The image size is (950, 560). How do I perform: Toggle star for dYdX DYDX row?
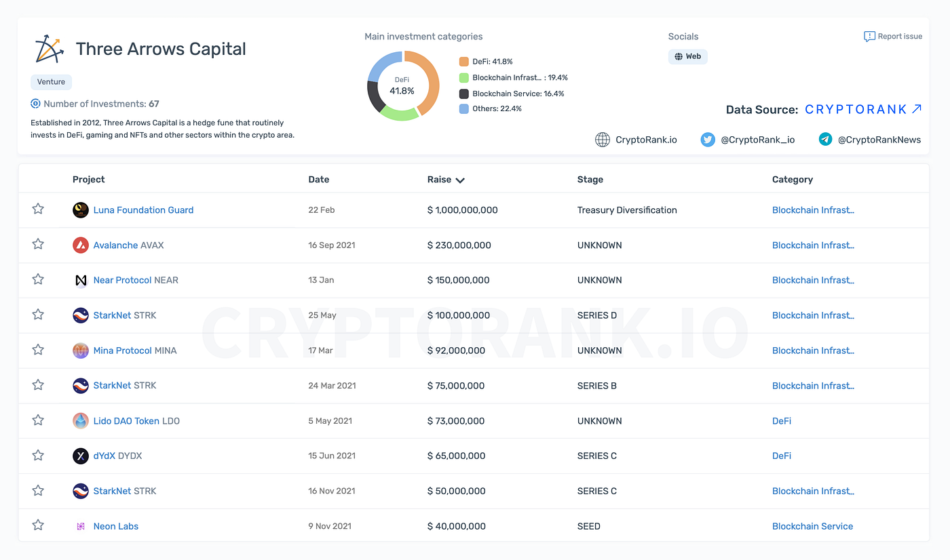pyautogui.click(x=38, y=456)
